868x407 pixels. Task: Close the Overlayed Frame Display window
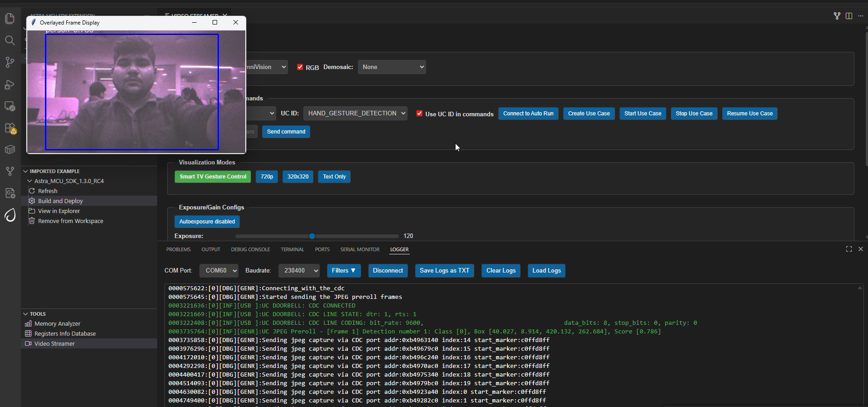coord(235,22)
